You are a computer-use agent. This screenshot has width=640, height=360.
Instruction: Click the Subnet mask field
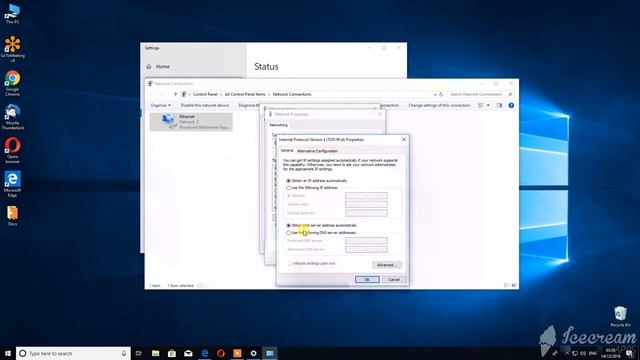click(x=366, y=204)
